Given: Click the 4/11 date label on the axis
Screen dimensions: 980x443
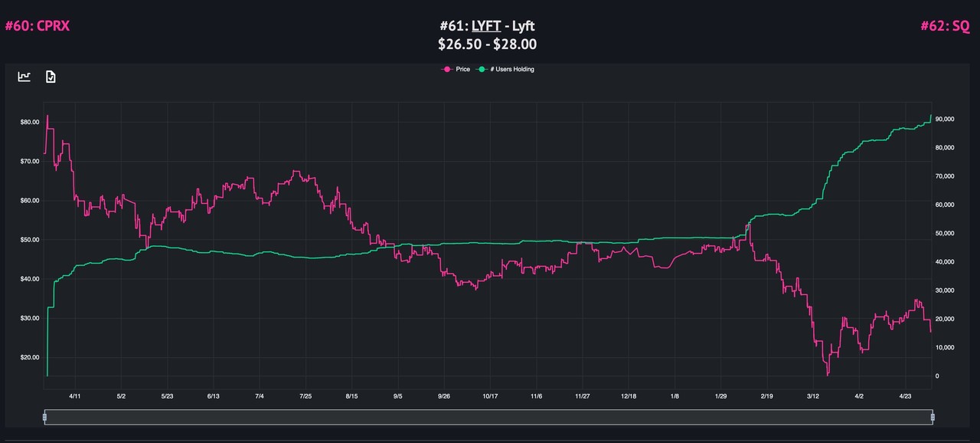Looking at the screenshot, I should pos(74,396).
